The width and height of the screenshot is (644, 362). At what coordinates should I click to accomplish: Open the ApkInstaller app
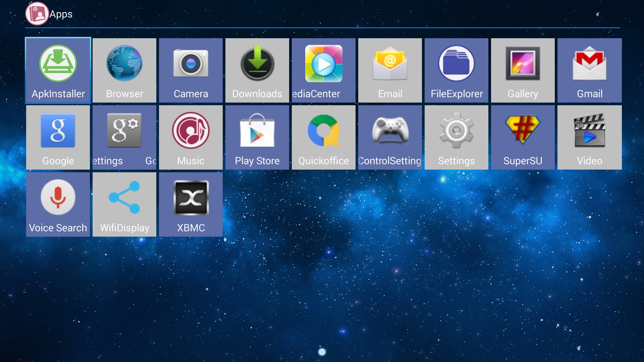tap(58, 70)
